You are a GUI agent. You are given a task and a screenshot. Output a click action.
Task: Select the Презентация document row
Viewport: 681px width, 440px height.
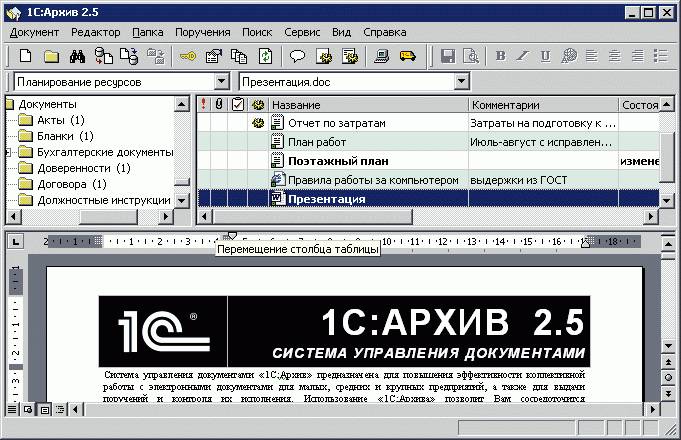428,199
